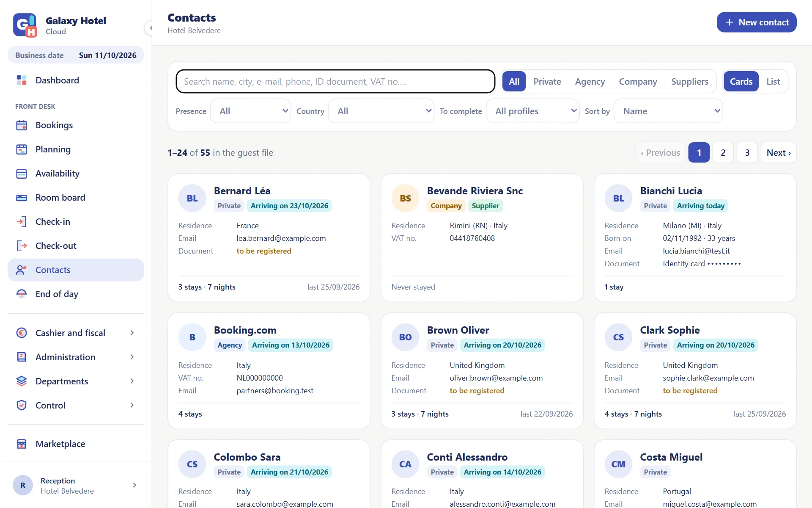Select the Company filter tab
Screen dimensions: 812x508
(x=638, y=81)
